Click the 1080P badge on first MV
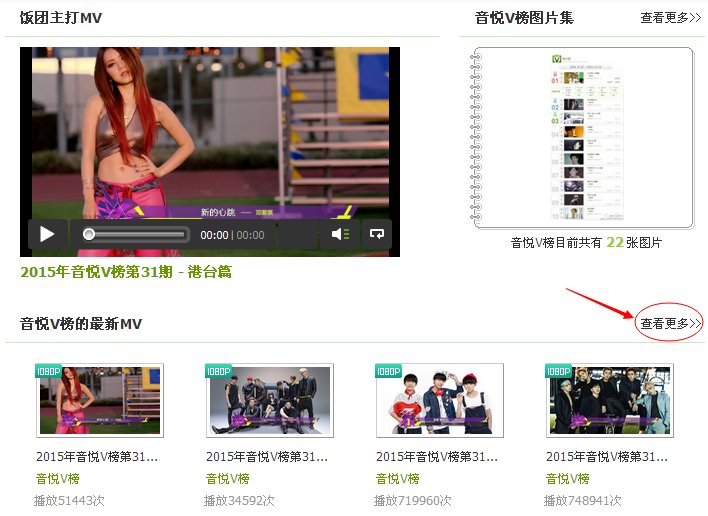 click(49, 371)
